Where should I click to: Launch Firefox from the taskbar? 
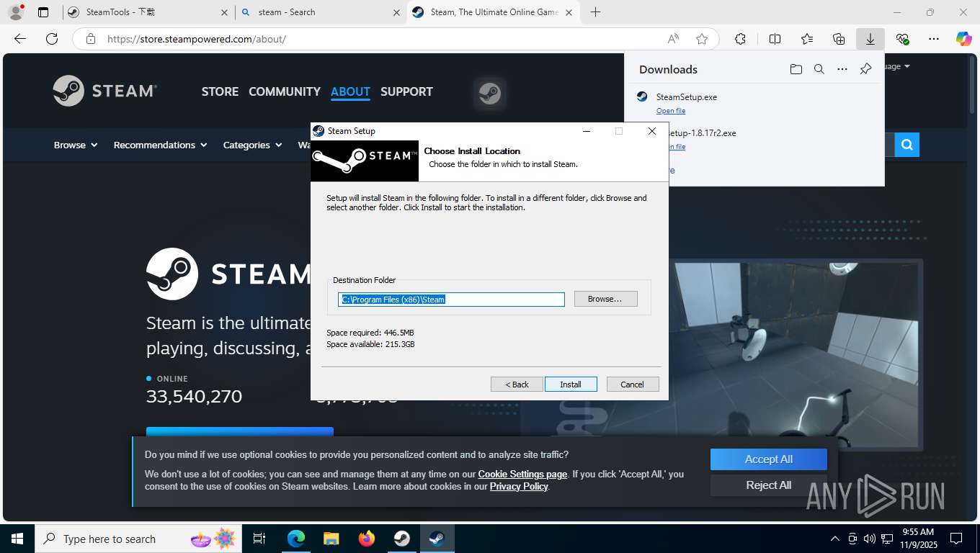pyautogui.click(x=367, y=539)
